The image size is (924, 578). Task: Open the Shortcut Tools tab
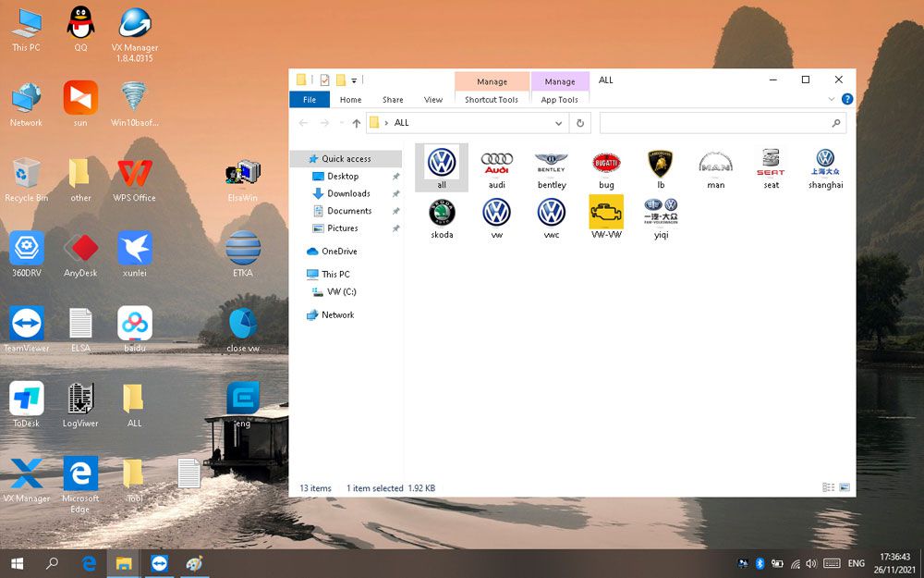point(492,100)
